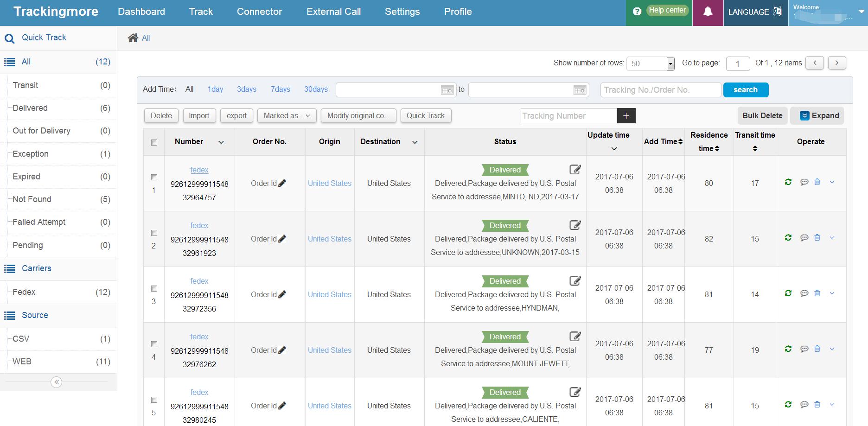Viewport: 868px width, 426px height.
Task: Open fedex link for tracking 32964757
Action: point(199,170)
